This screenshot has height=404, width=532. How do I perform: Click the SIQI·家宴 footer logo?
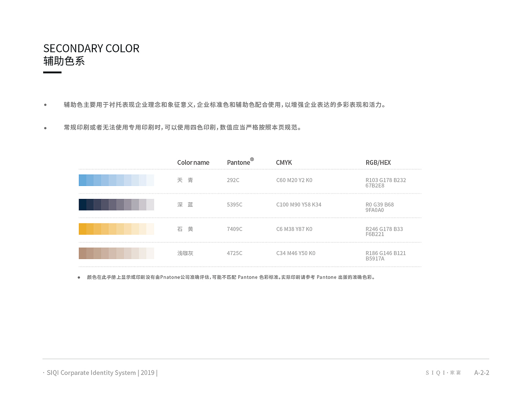click(x=443, y=373)
